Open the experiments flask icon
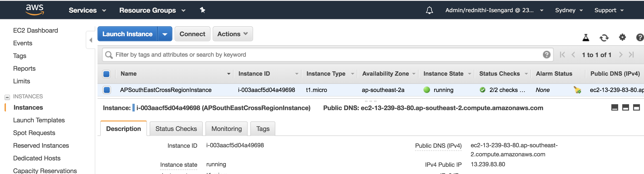 click(x=586, y=38)
